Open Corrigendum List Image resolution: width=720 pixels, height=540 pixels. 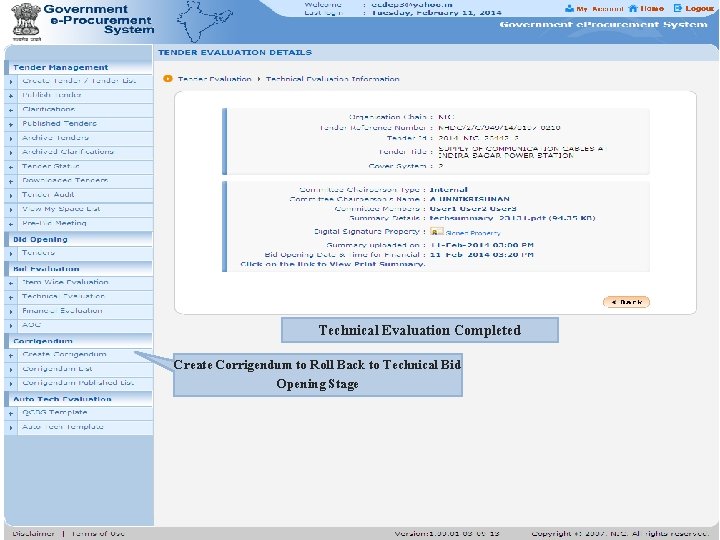click(x=57, y=369)
